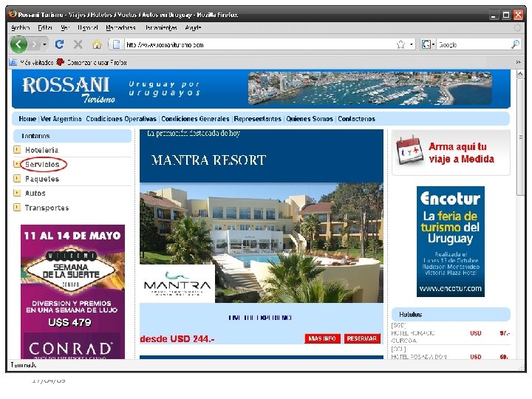Select Transportes in the Tarifarios list
532x399 pixels.
coord(47,208)
